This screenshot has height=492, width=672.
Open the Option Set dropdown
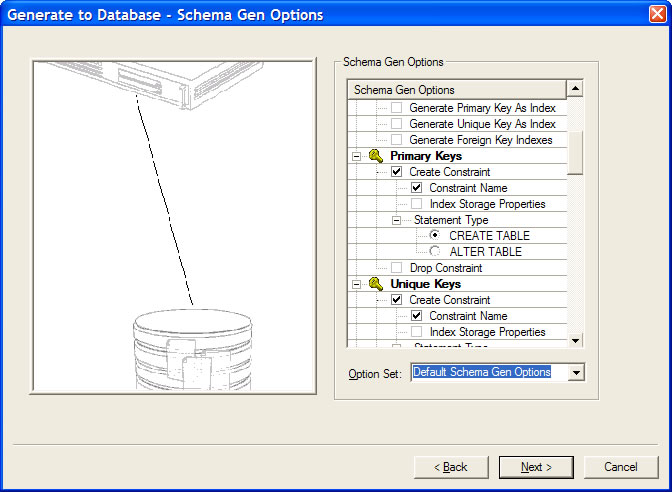[575, 373]
